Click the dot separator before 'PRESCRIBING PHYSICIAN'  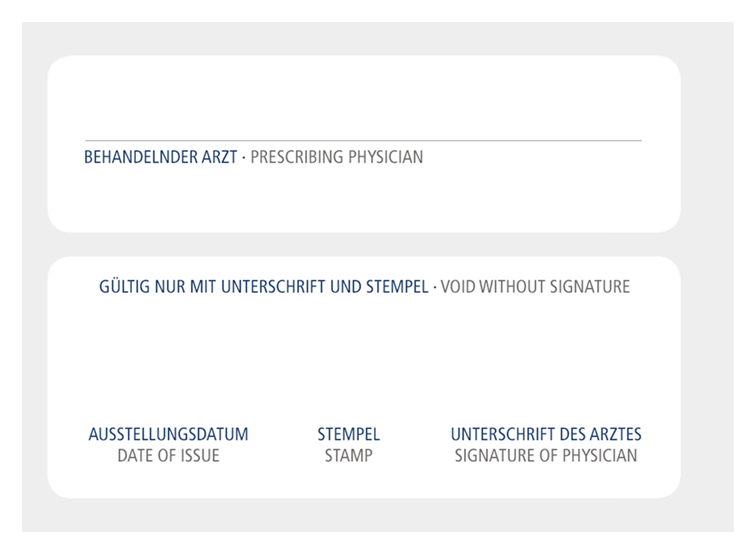pyautogui.click(x=243, y=157)
